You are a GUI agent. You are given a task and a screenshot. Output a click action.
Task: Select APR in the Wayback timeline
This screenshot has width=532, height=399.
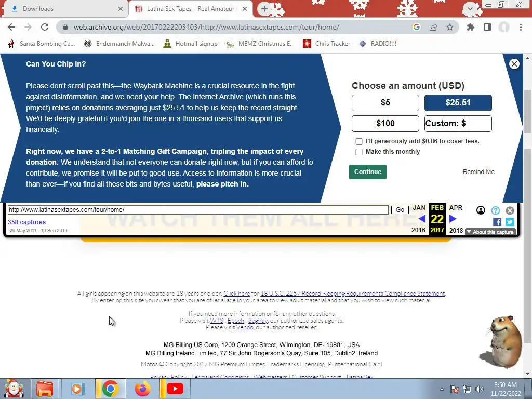[456, 208]
